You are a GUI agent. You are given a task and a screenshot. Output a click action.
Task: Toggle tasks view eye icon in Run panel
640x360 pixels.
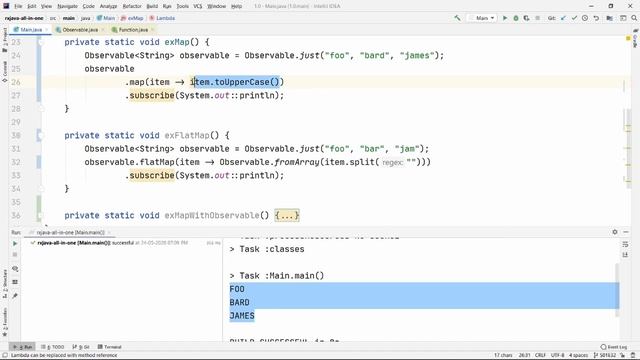(x=15, y=269)
